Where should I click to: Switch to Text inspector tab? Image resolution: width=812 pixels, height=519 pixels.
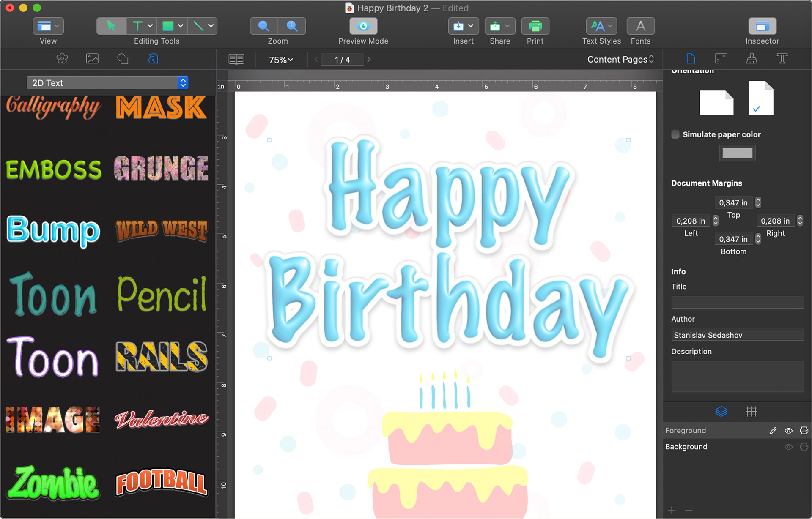point(782,58)
